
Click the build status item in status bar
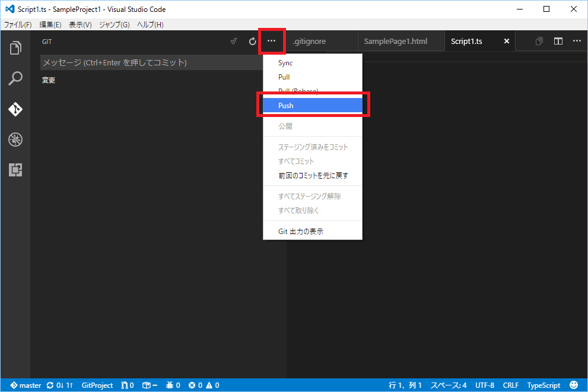pyautogui.click(x=150, y=385)
